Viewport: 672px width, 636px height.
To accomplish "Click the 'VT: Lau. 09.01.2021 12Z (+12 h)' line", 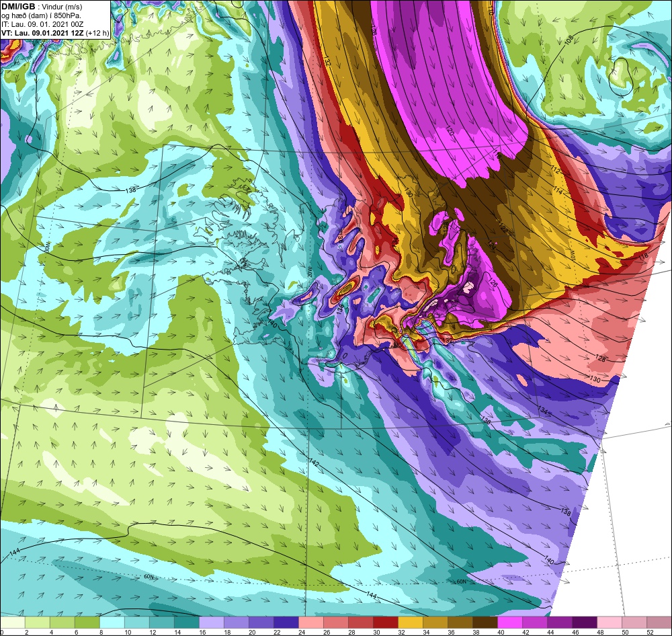I will coord(55,33).
